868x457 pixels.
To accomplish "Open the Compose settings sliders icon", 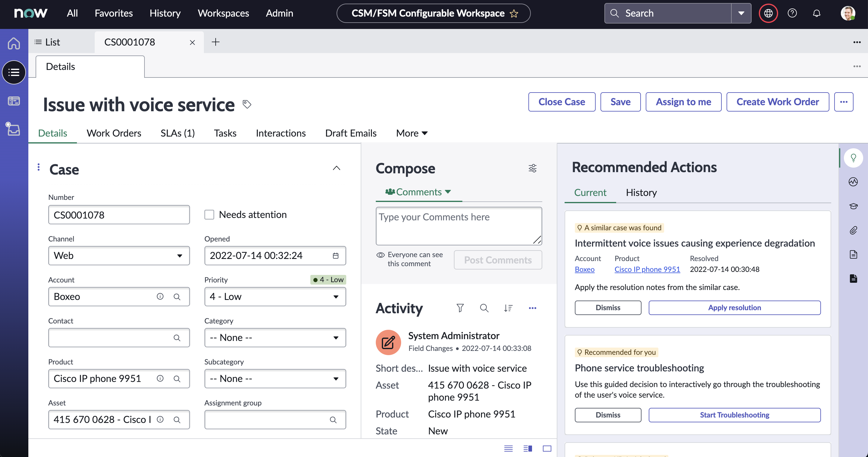I will [x=532, y=168].
